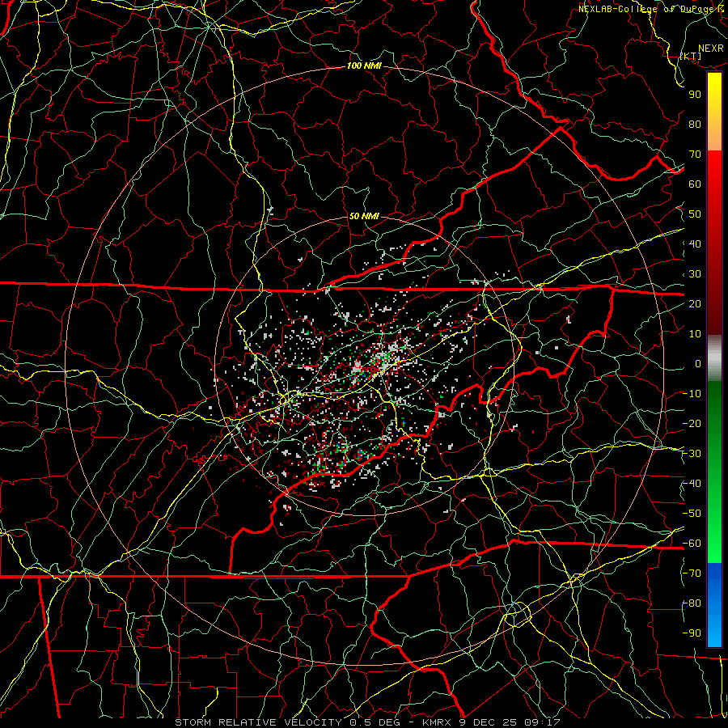Click the positive 20 label on velocity scale

(x=695, y=304)
